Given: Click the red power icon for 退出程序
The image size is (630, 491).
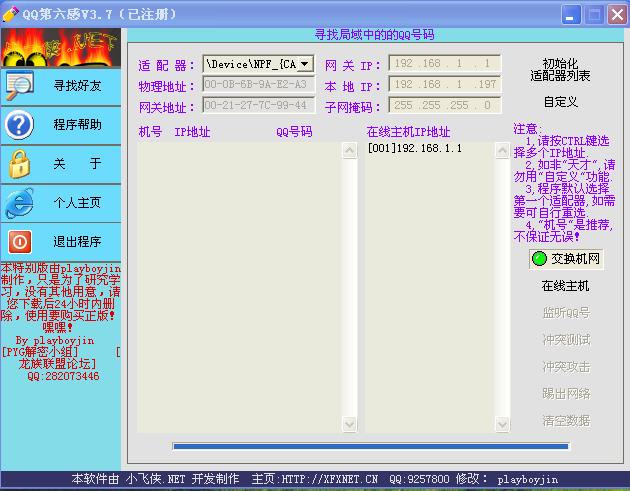Looking at the screenshot, I should point(19,241).
